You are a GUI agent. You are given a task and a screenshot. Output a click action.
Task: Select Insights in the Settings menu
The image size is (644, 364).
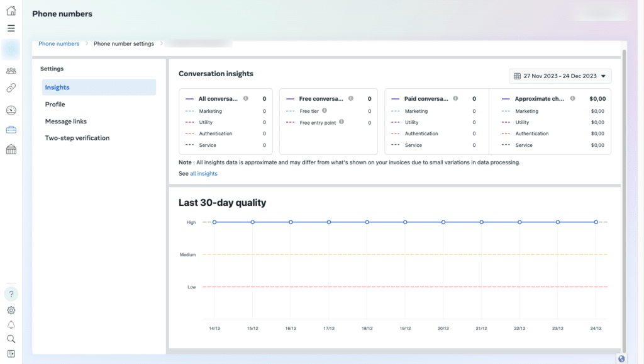point(99,87)
